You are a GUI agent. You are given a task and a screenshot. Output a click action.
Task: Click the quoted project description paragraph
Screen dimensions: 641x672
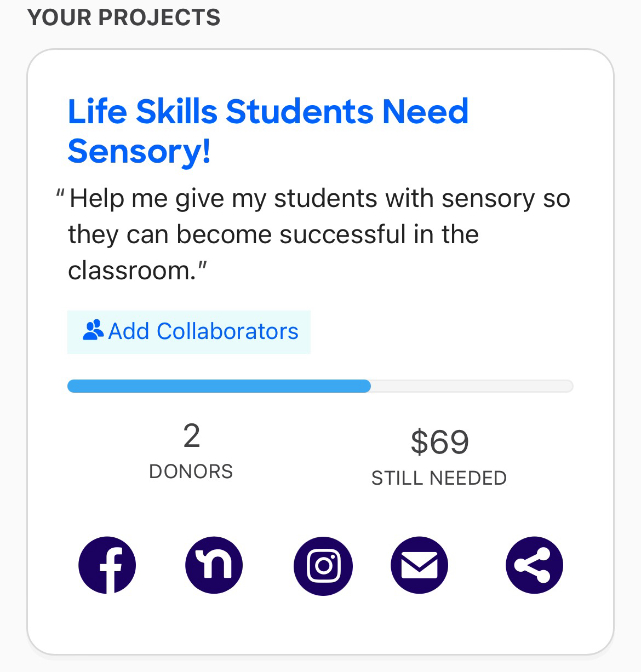(313, 234)
